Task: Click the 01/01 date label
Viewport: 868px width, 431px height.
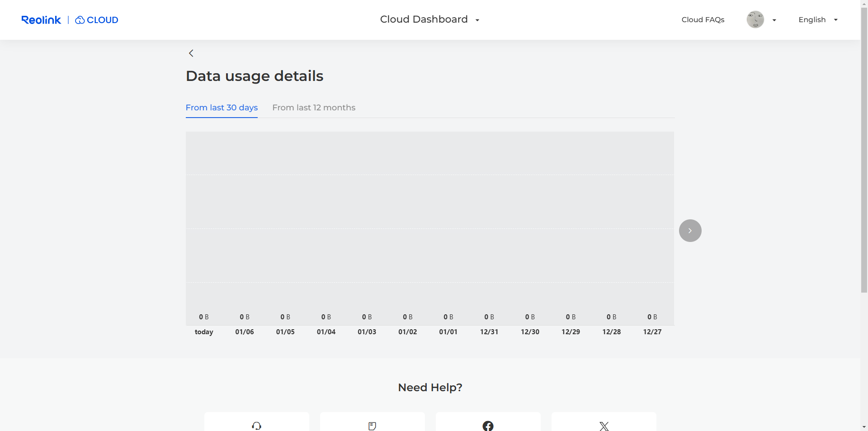Action: 448,332
